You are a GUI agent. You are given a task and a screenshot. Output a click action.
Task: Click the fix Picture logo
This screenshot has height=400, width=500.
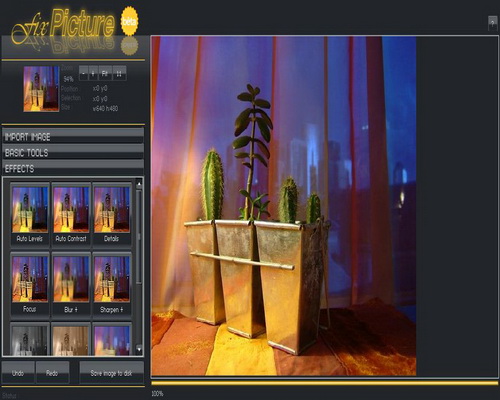point(63,26)
